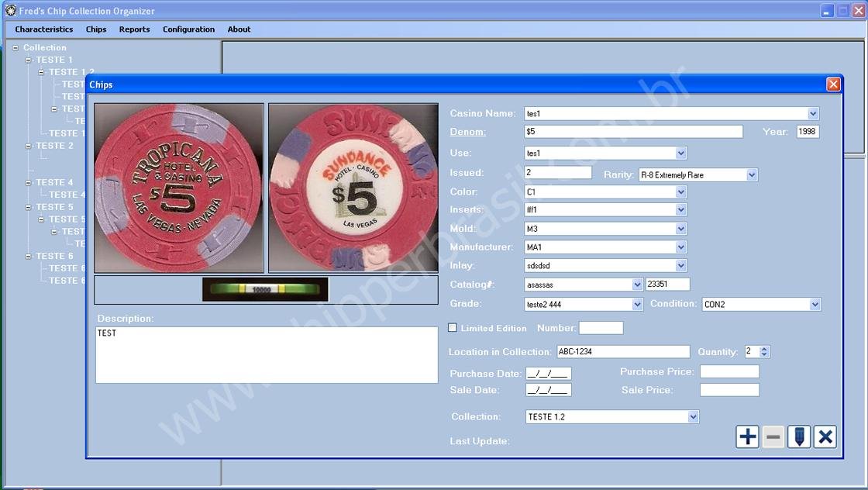This screenshot has width=868, height=490.
Task: Open the Rarity dropdown showing R-8 Extremely Rare
Action: point(750,174)
